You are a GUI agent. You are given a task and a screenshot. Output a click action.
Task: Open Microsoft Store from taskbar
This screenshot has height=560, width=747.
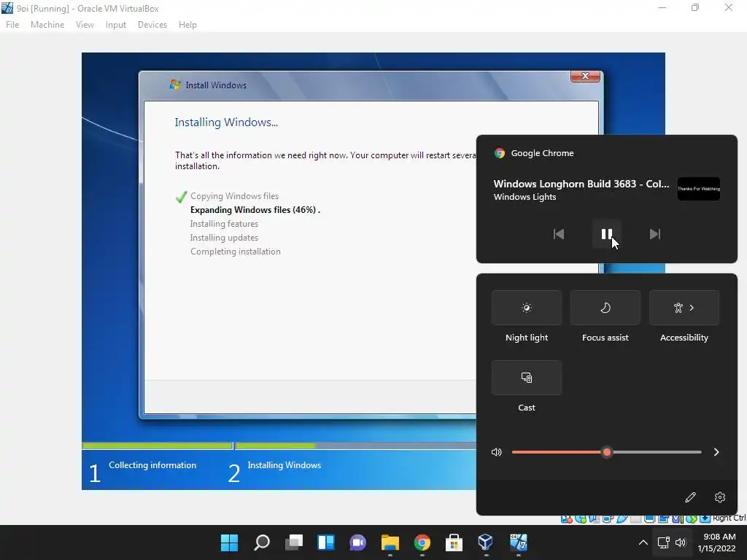pyautogui.click(x=454, y=542)
